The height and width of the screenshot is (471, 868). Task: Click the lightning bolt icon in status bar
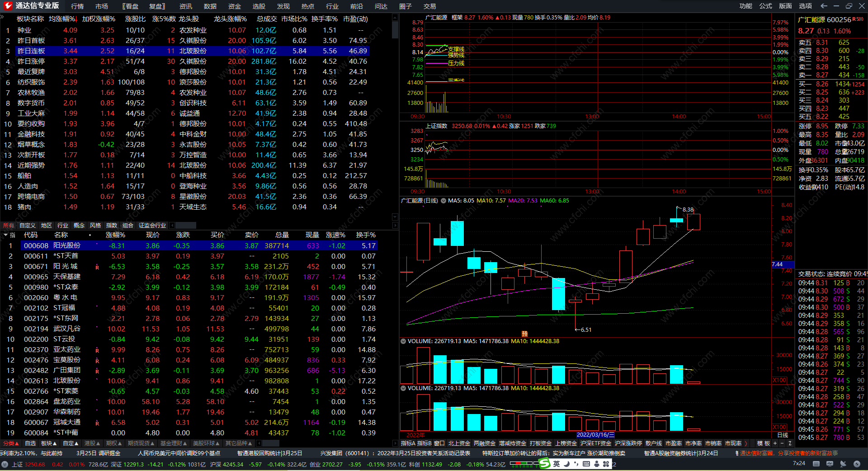[x=857, y=464]
